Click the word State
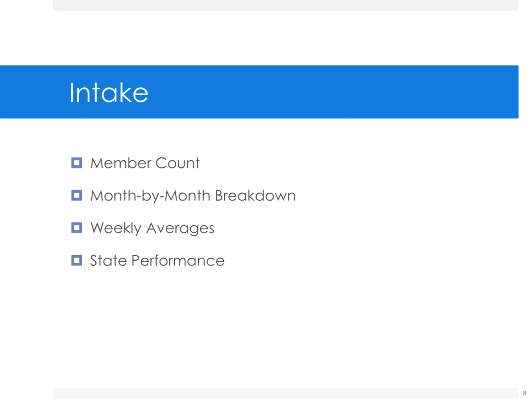The image size is (532, 399). [108, 260]
